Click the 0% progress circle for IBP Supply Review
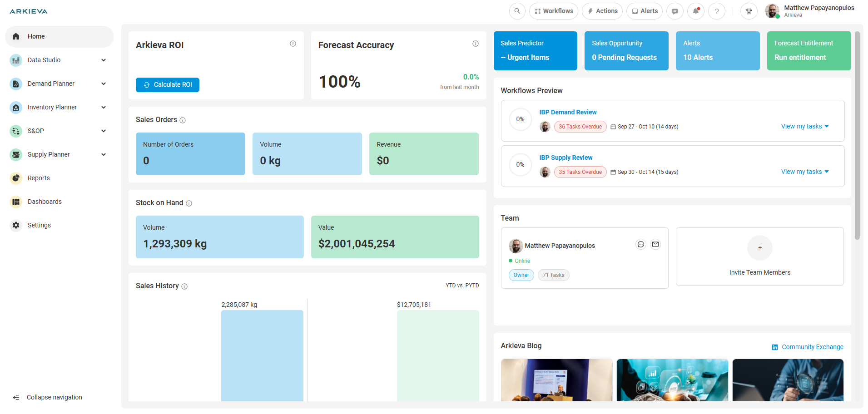This screenshot has height=414, width=868. coord(521,165)
